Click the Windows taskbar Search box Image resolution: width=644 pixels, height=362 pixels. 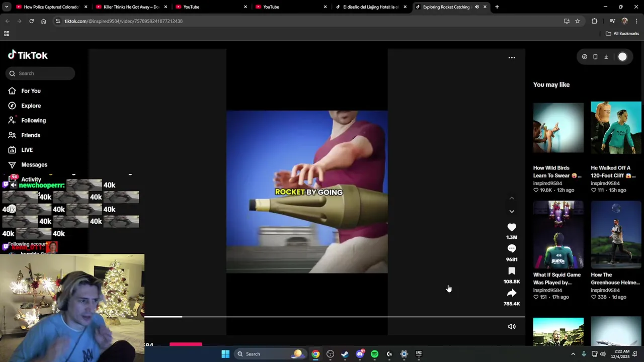point(271,354)
